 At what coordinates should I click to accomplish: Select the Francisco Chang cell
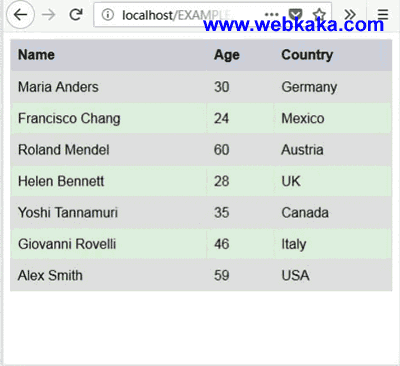[109, 118]
